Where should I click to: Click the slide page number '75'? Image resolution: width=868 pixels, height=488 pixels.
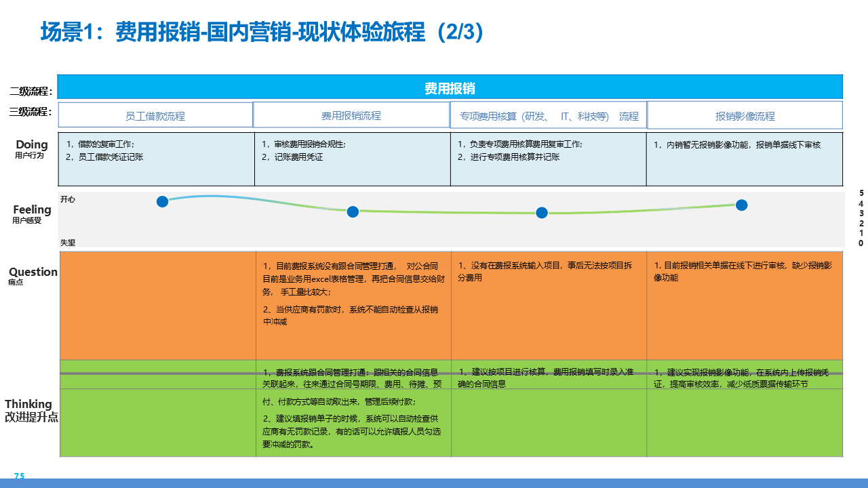click(20, 476)
